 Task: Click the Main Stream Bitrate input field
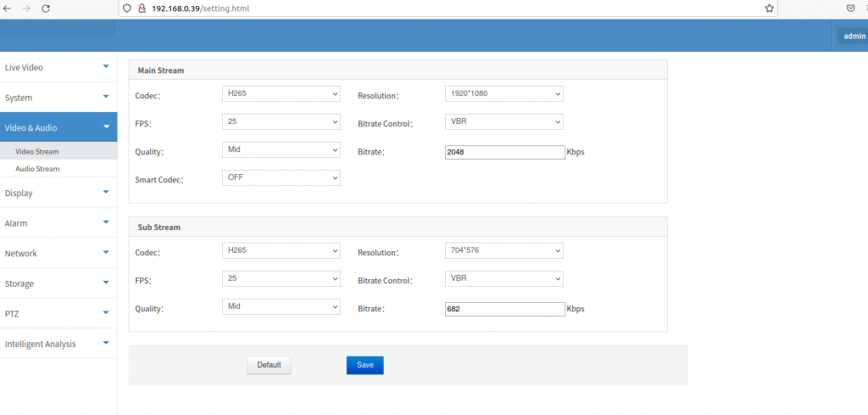pos(505,153)
